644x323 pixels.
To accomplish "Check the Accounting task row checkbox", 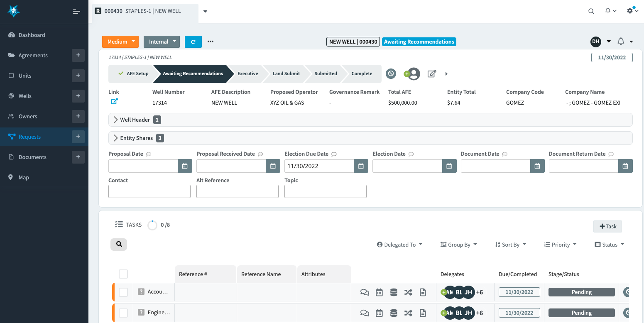I will point(123,292).
